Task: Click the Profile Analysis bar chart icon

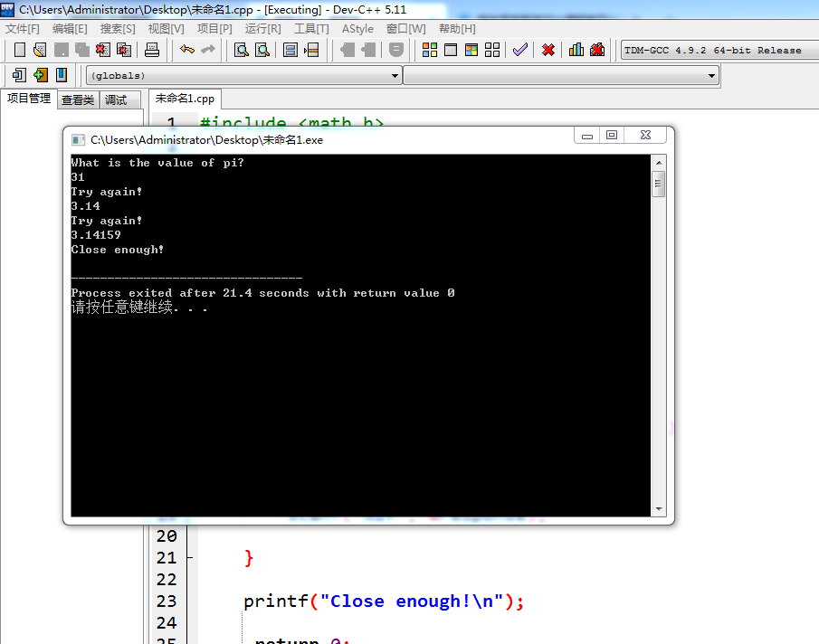Action: click(576, 50)
